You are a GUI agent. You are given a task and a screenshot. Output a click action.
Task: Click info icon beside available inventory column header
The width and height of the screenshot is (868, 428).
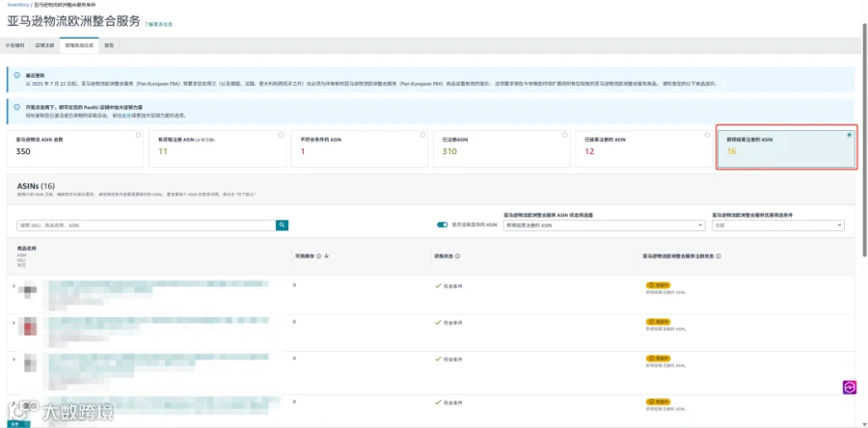[319, 256]
